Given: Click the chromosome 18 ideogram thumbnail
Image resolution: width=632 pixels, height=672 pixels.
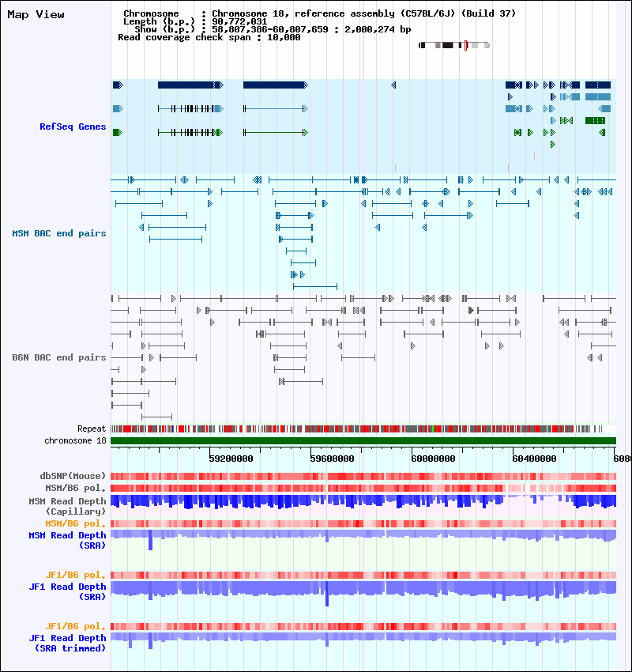Looking at the screenshot, I should pos(454,45).
